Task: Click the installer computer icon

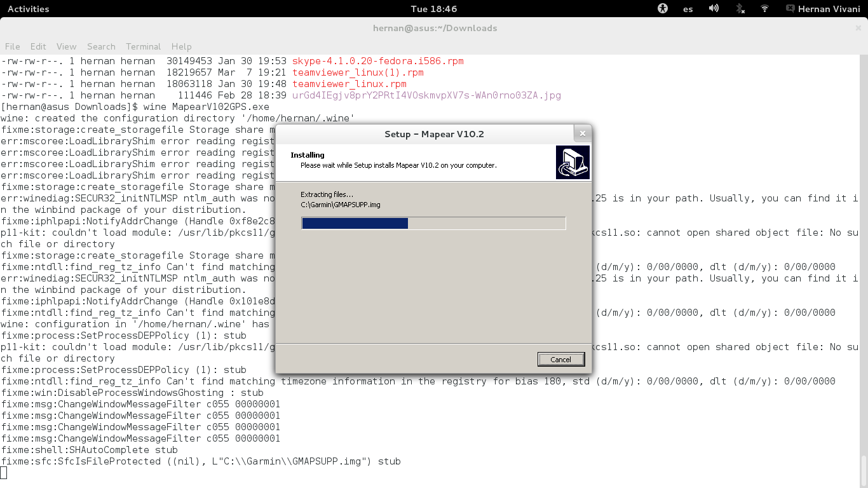Action: pyautogui.click(x=573, y=163)
